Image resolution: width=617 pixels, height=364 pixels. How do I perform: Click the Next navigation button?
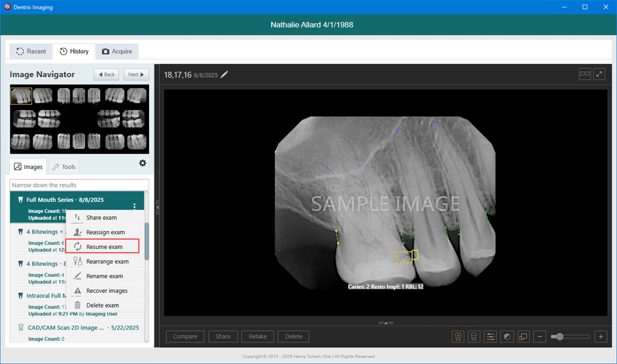(136, 75)
